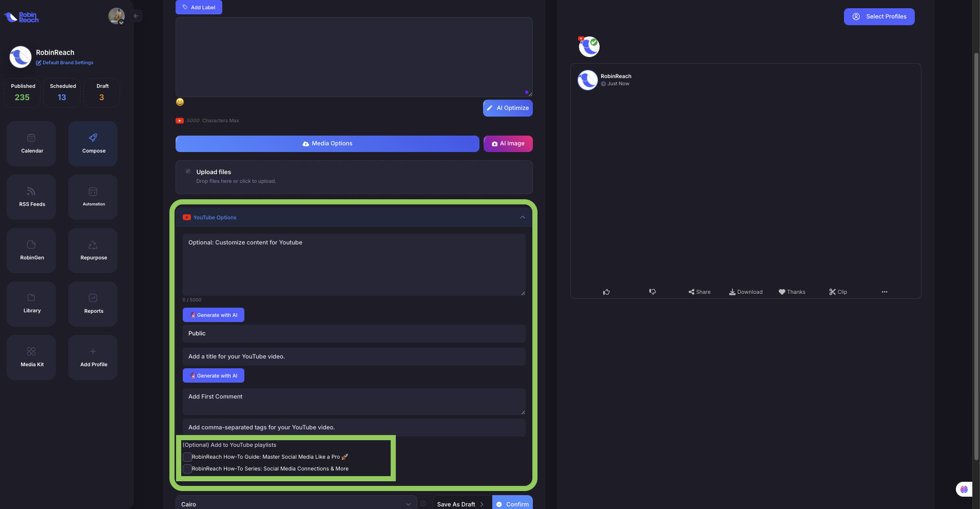
Task: Open the user avatar menu
Action: click(x=117, y=16)
